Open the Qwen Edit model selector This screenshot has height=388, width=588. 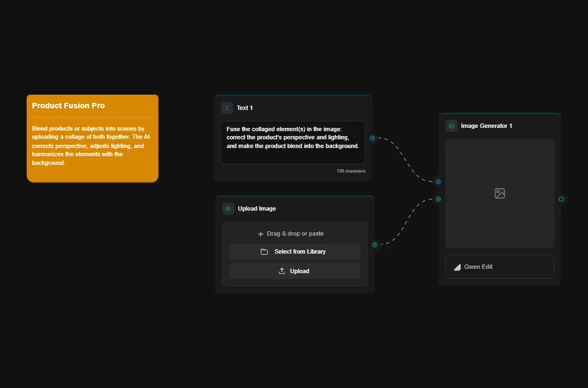pos(499,267)
